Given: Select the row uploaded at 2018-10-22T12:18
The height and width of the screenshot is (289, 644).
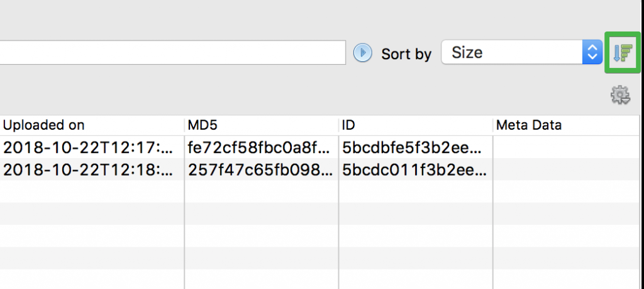Looking at the screenshot, I should (88, 169).
